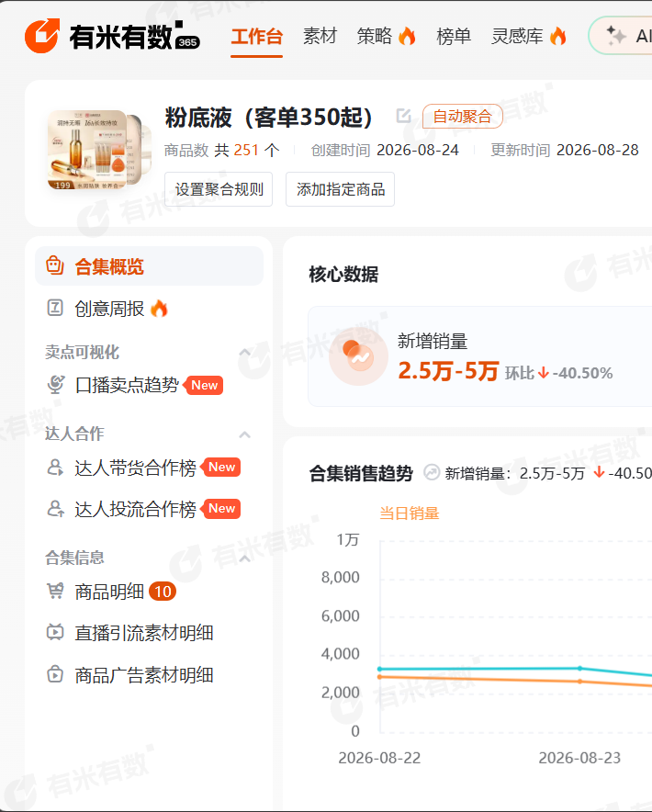This screenshot has height=812, width=652.
Task: Click the live TV icon for 直播引流素材明细
Action: click(55, 632)
